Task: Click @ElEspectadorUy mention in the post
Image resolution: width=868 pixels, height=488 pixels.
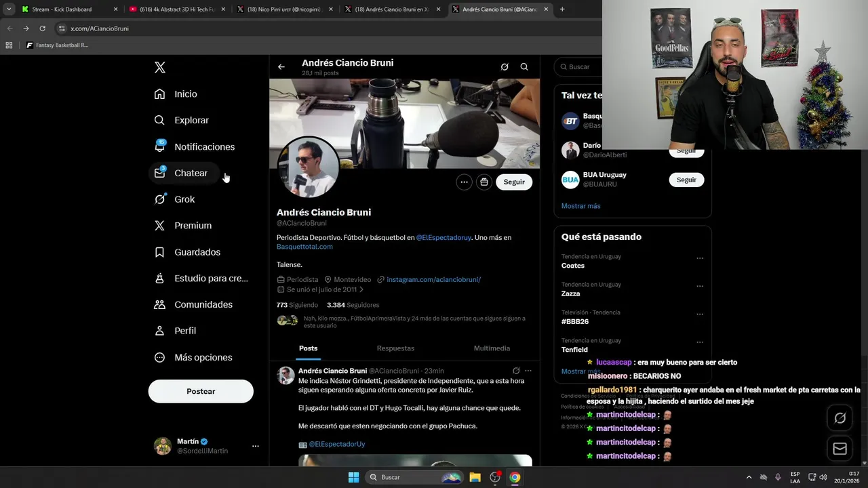Action: coord(337,445)
